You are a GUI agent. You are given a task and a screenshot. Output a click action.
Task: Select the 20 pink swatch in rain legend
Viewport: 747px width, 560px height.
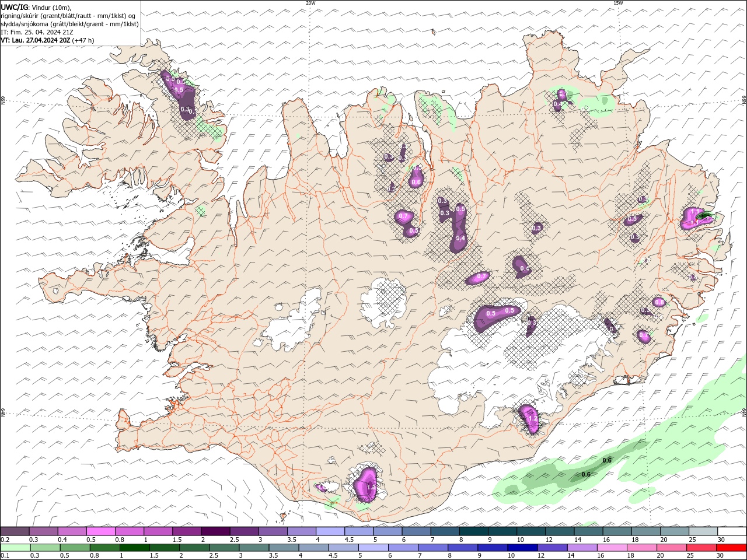click(671, 548)
